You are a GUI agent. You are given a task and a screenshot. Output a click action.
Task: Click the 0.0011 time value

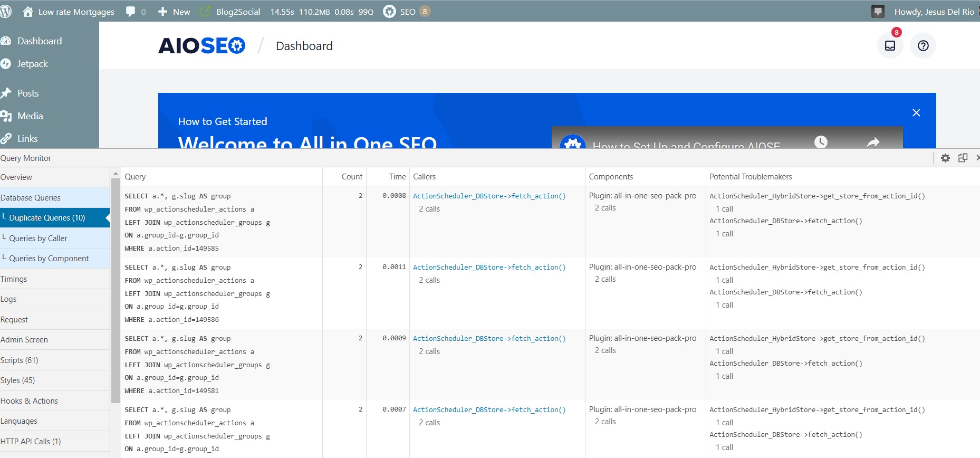click(x=394, y=267)
